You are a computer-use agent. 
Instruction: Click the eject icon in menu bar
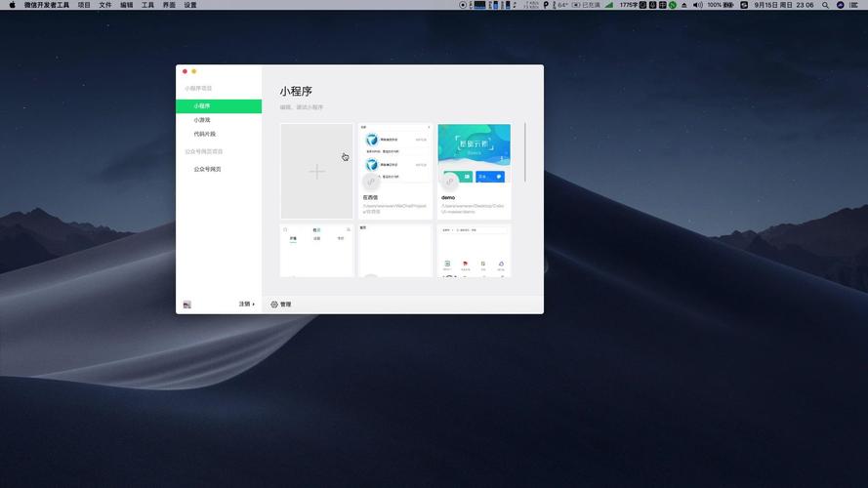[684, 5]
